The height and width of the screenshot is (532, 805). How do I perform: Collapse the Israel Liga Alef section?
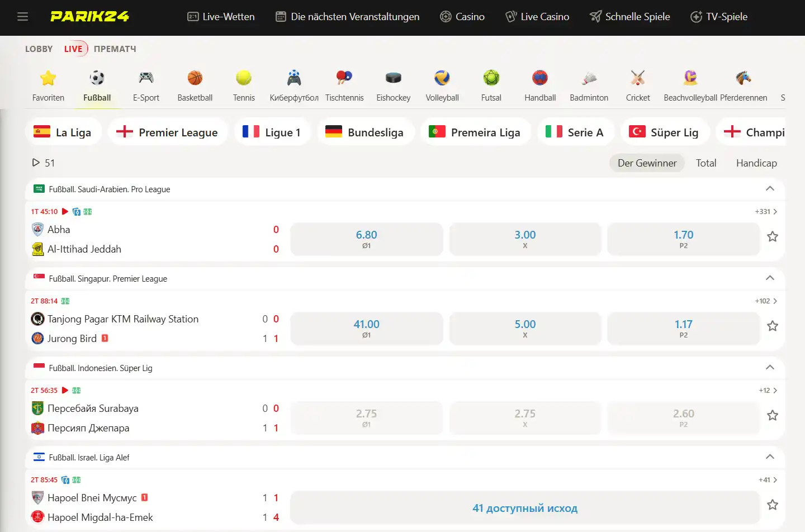click(x=770, y=457)
